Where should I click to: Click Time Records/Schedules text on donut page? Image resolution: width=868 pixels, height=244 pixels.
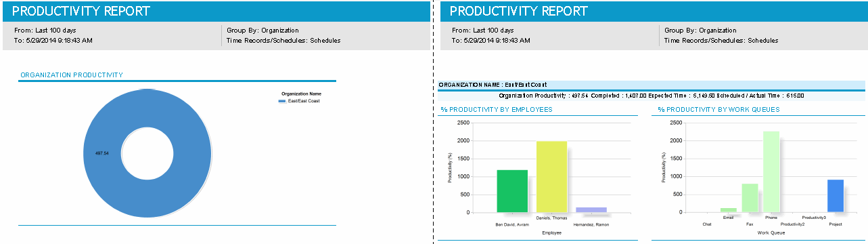[283, 41]
